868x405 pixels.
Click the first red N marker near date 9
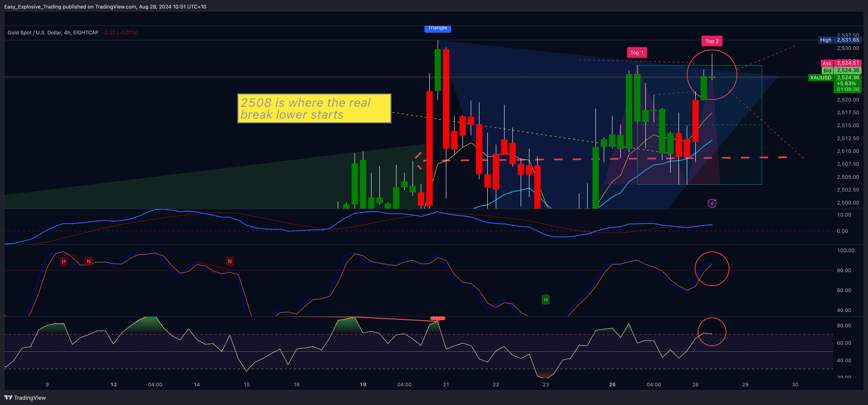point(89,261)
